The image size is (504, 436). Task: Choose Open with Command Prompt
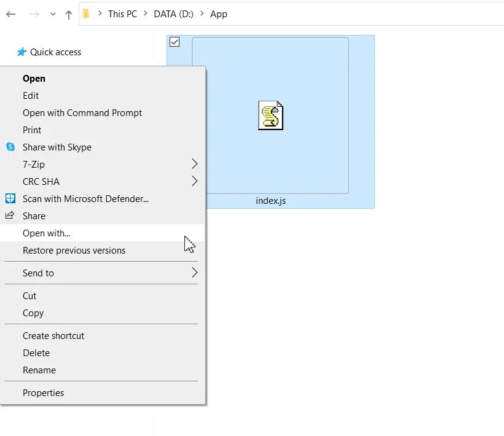point(82,113)
